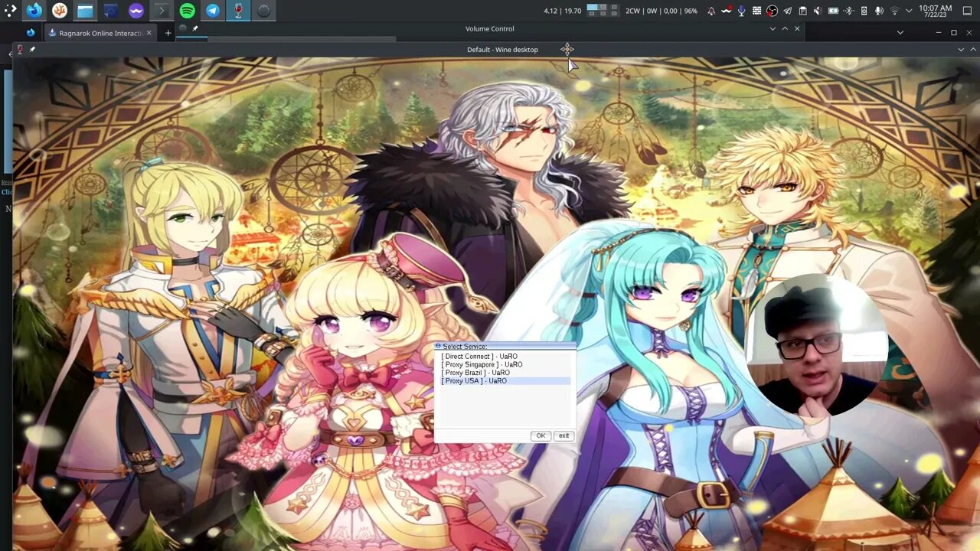Open Firefox list-all-tabs dropdown arrow
The image size is (980, 551).
pos(900,33)
